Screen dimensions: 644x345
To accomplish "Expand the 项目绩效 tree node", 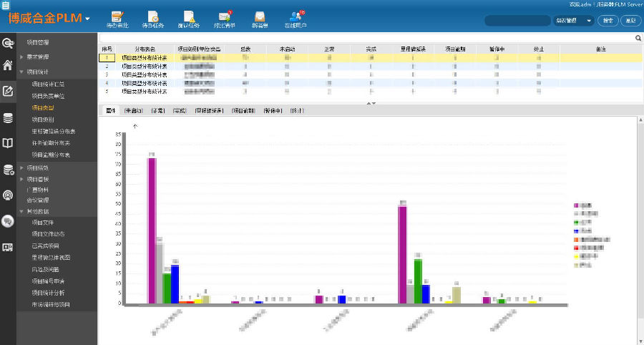I will tap(22, 167).
